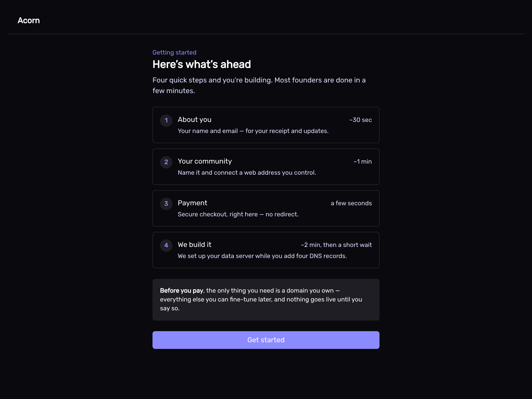The width and height of the screenshot is (532, 399).
Task: Click the DNS records description text
Action: pyautogui.click(x=262, y=256)
